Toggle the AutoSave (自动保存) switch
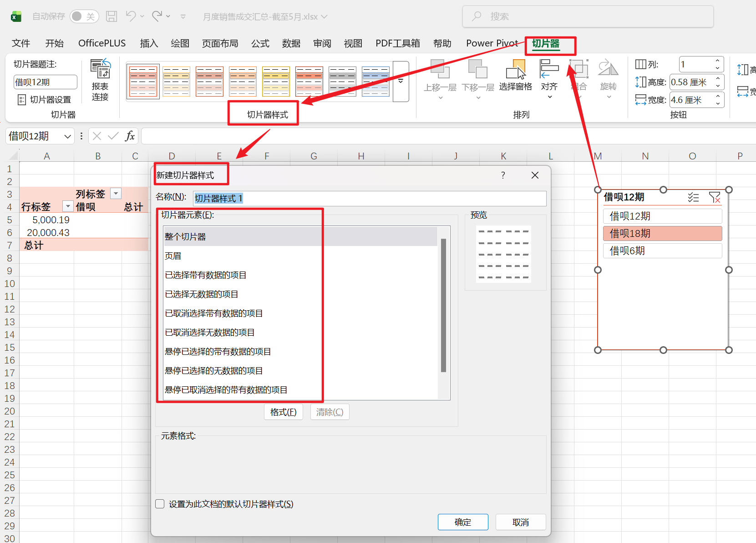This screenshot has height=543, width=756. (x=84, y=16)
